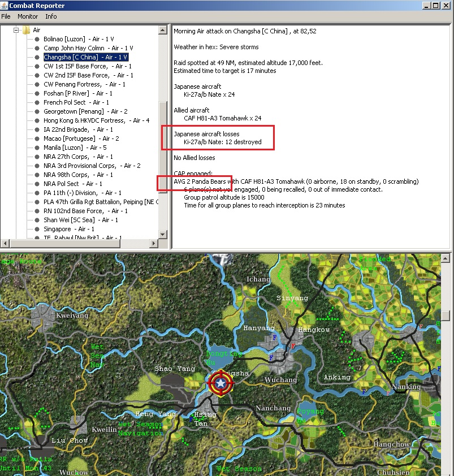Click tree list scroll up arrow
The width and height of the screenshot is (454, 476).
pyautogui.click(x=162, y=30)
